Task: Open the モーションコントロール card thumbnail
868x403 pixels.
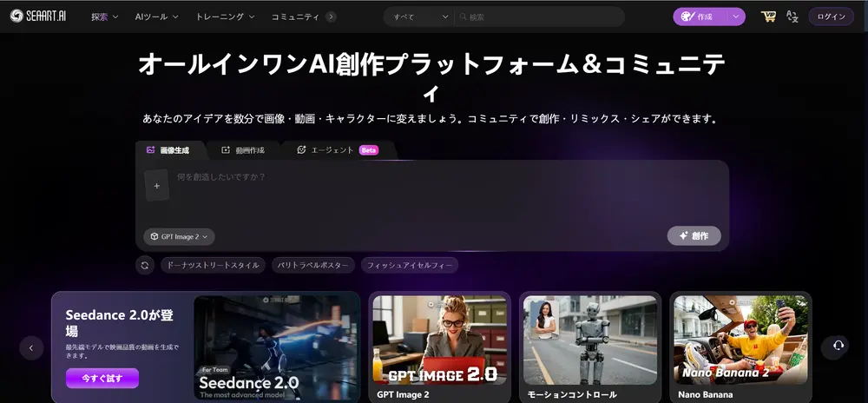Action: pos(590,340)
